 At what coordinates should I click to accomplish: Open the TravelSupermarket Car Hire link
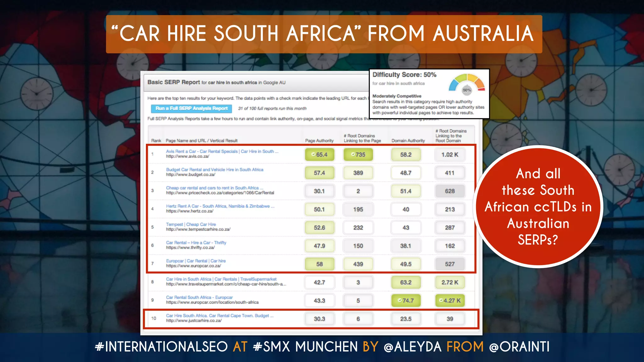click(x=221, y=279)
